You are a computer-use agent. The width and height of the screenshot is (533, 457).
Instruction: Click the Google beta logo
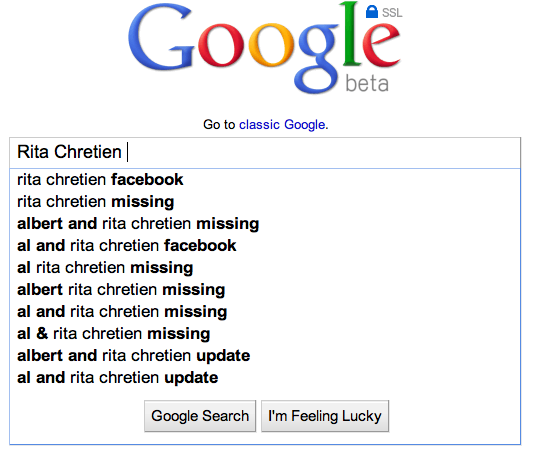265,48
